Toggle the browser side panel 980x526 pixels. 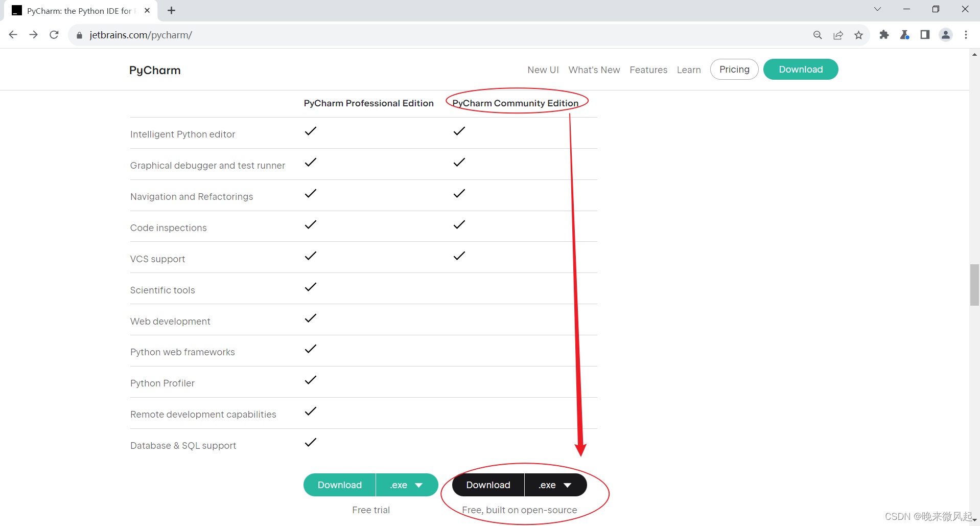[925, 35]
